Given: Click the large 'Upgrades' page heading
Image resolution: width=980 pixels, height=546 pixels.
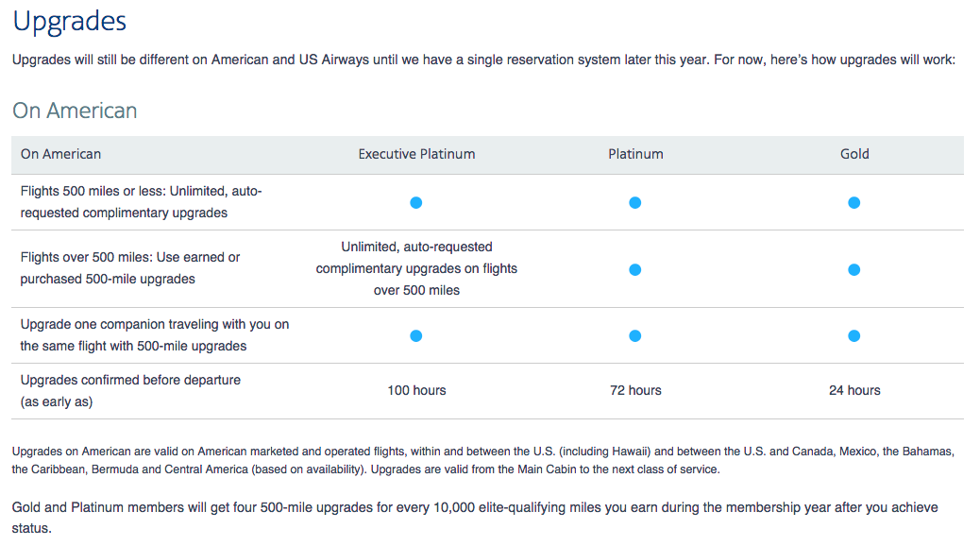Looking at the screenshot, I should (x=70, y=22).
